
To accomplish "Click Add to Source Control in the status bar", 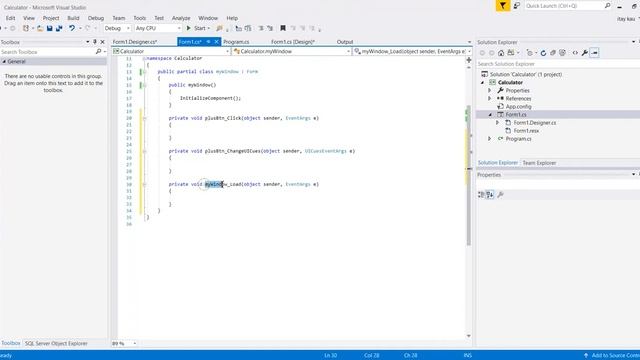I will (612, 356).
